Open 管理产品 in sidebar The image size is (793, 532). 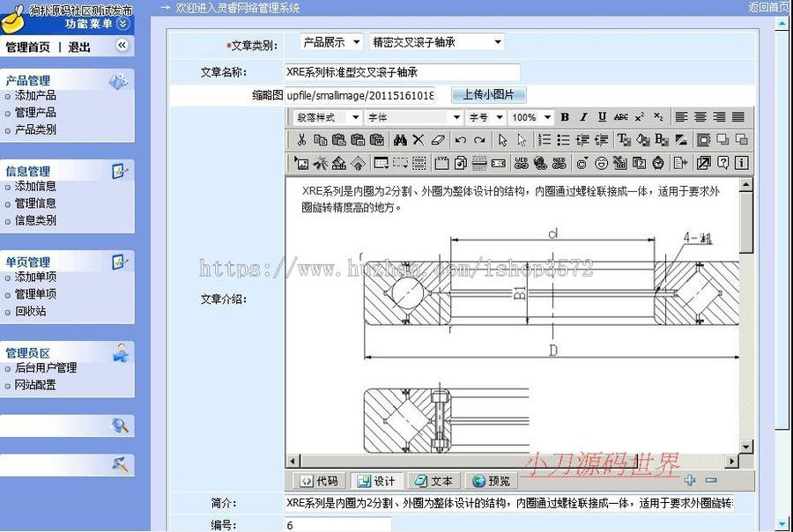pyautogui.click(x=35, y=112)
